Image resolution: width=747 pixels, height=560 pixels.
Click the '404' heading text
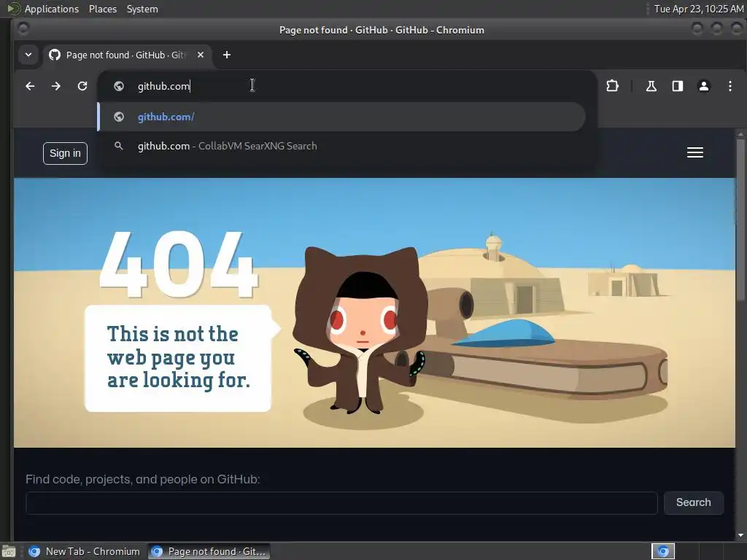point(179,265)
